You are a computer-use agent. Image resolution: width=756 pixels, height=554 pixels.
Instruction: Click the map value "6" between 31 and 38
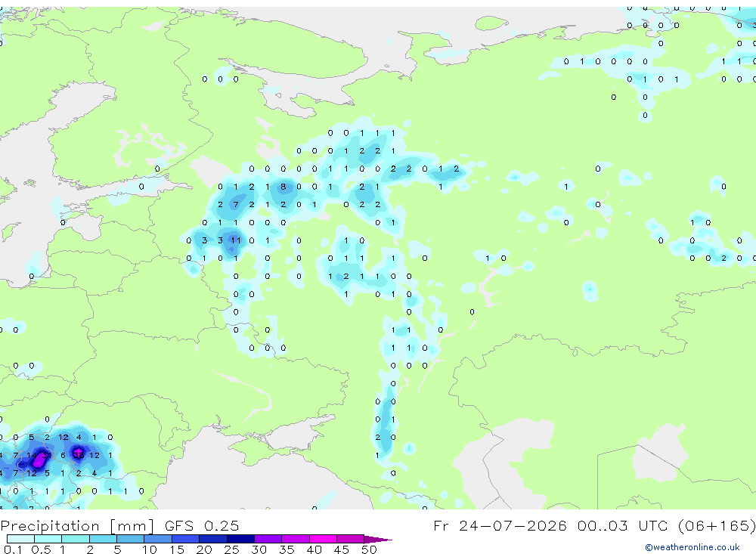tap(63, 455)
